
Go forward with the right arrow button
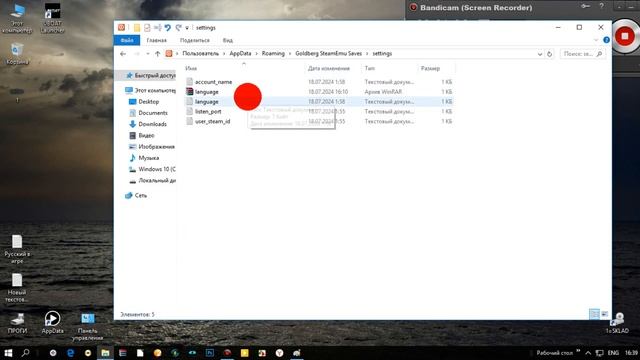[x=137, y=54]
